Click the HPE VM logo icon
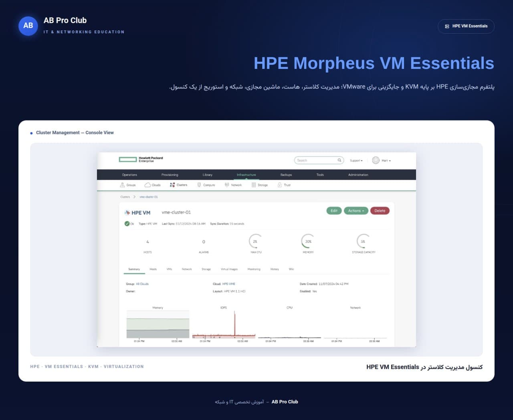 click(127, 213)
